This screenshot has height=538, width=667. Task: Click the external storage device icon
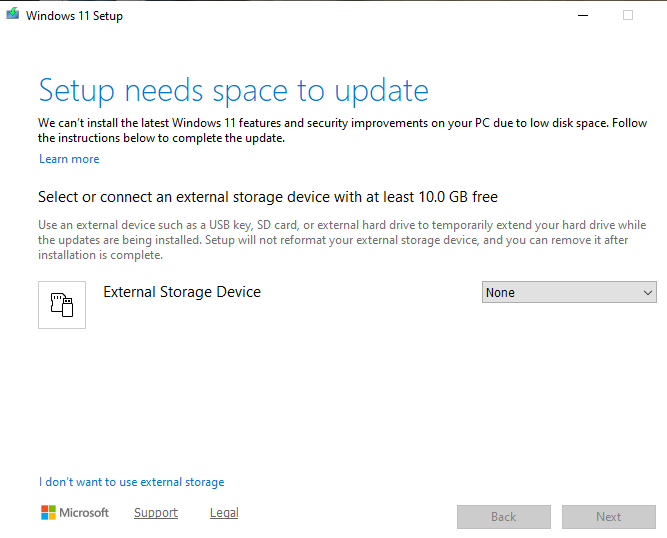coord(62,305)
